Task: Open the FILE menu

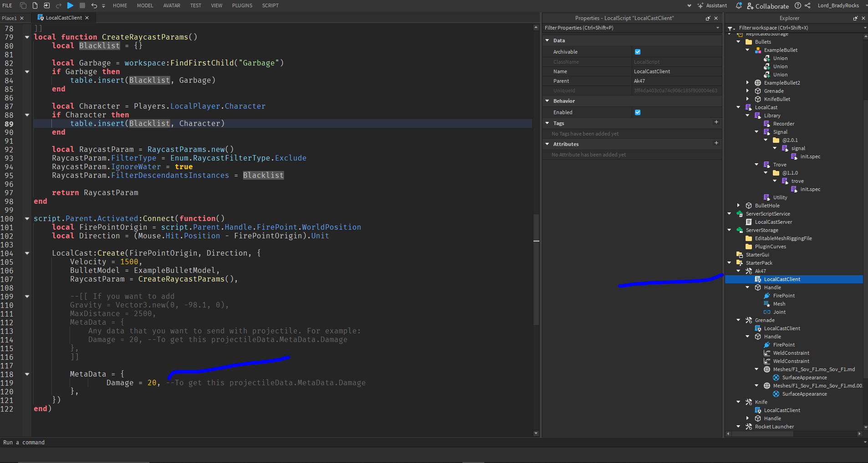Action: click(7, 5)
